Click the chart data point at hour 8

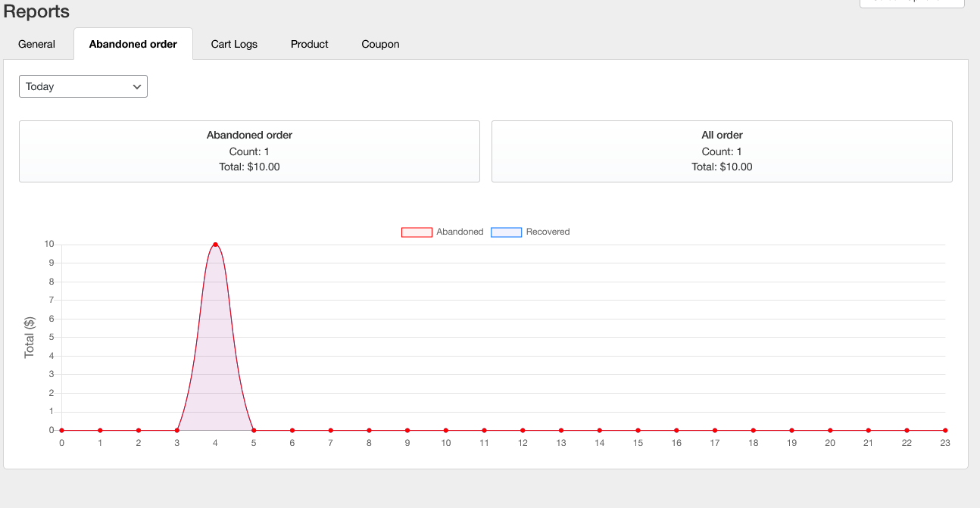click(x=369, y=431)
